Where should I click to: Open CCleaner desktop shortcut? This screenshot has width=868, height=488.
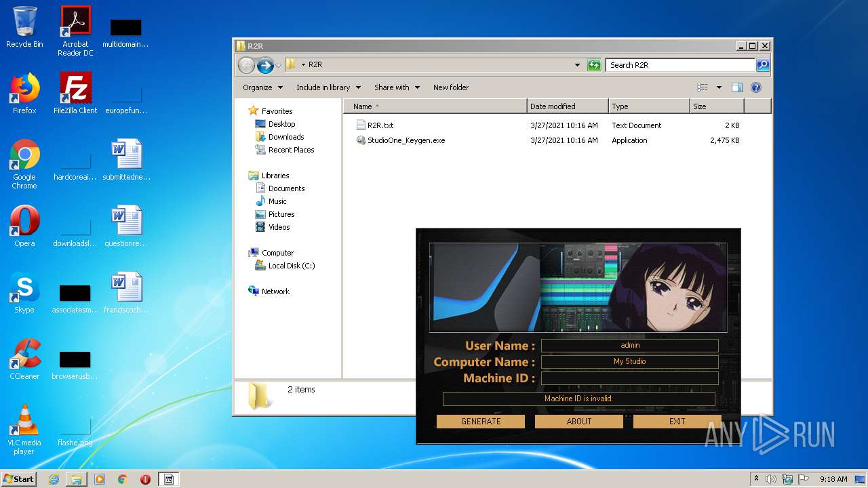[24, 359]
